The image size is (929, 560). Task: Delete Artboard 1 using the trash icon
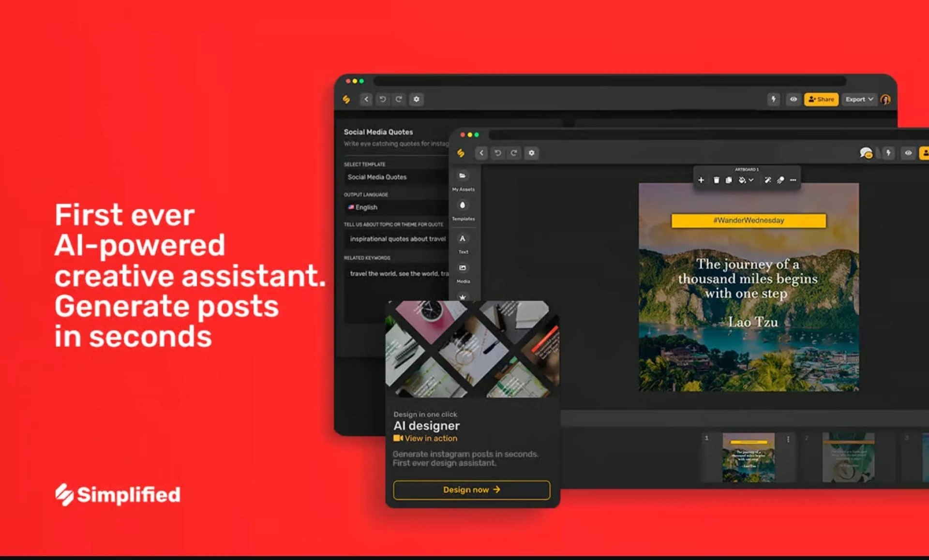[x=717, y=180]
